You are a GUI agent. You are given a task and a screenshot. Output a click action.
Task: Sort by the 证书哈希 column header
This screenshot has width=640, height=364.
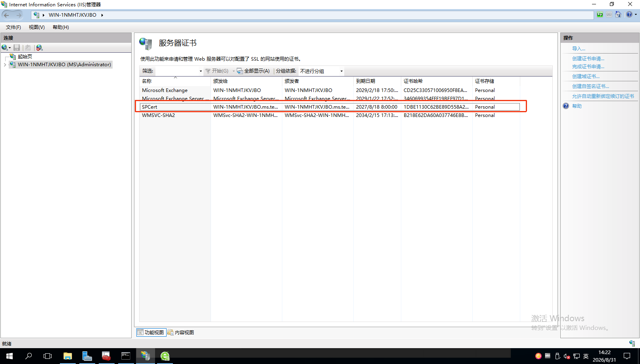(x=437, y=81)
